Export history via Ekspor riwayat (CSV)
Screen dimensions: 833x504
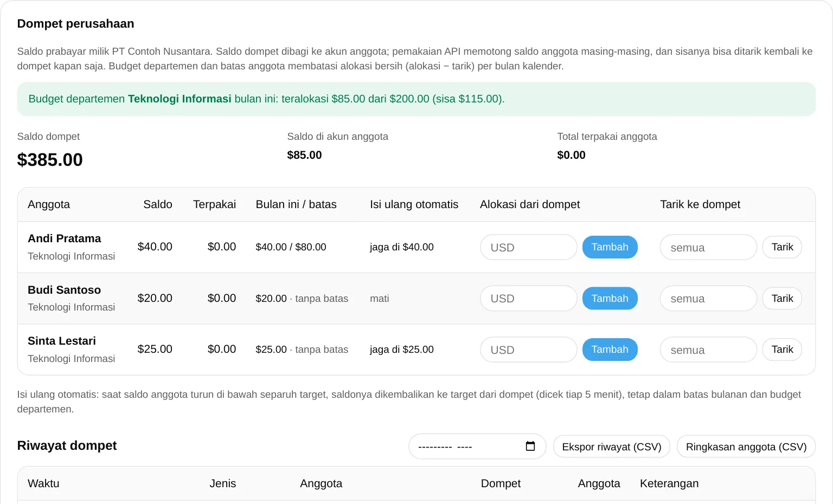pyautogui.click(x=612, y=447)
